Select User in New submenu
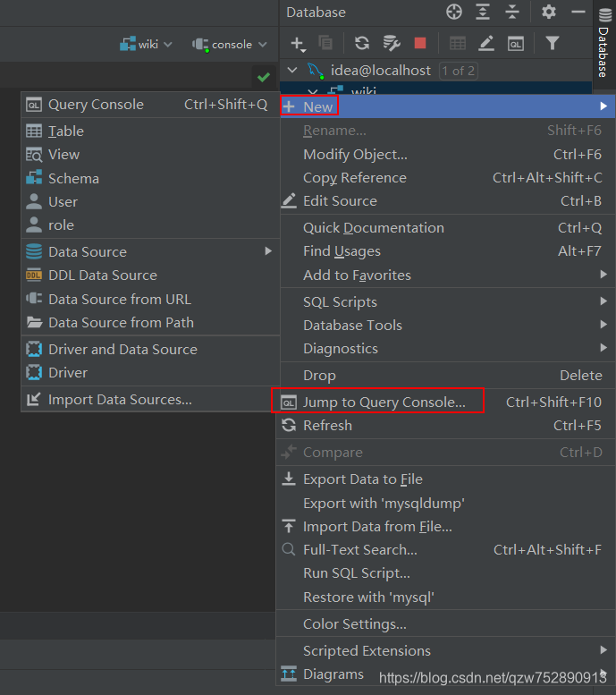Viewport: 616px width, 695px height. coord(151,201)
